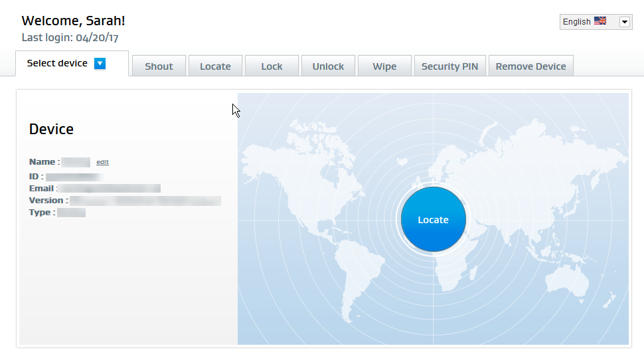The height and width of the screenshot is (362, 644).
Task: Click the blurred ID value
Action: [x=74, y=177]
